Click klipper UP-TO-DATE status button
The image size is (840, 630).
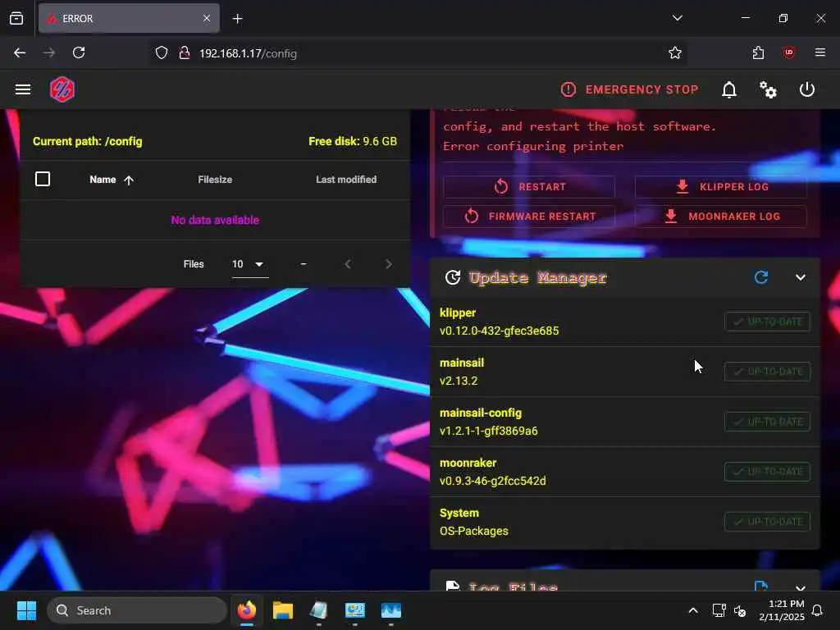point(767,322)
